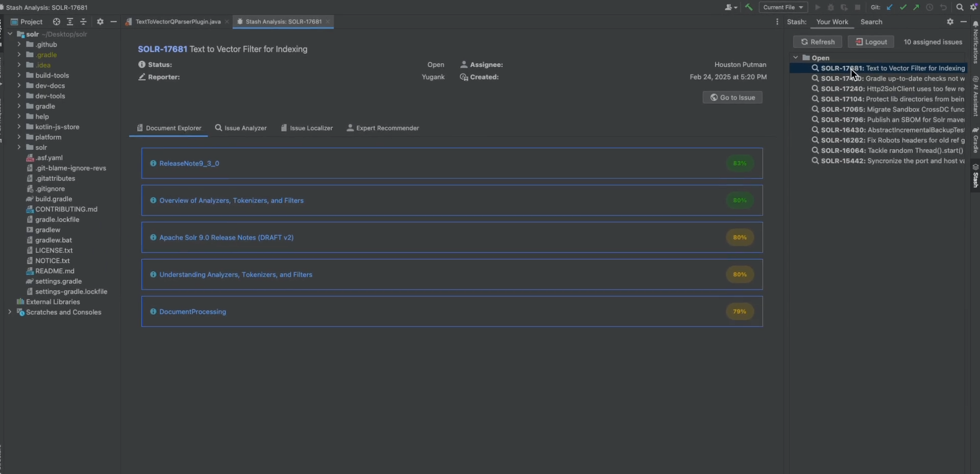Open Project panel options gear
The height and width of the screenshot is (474, 980).
click(x=100, y=21)
